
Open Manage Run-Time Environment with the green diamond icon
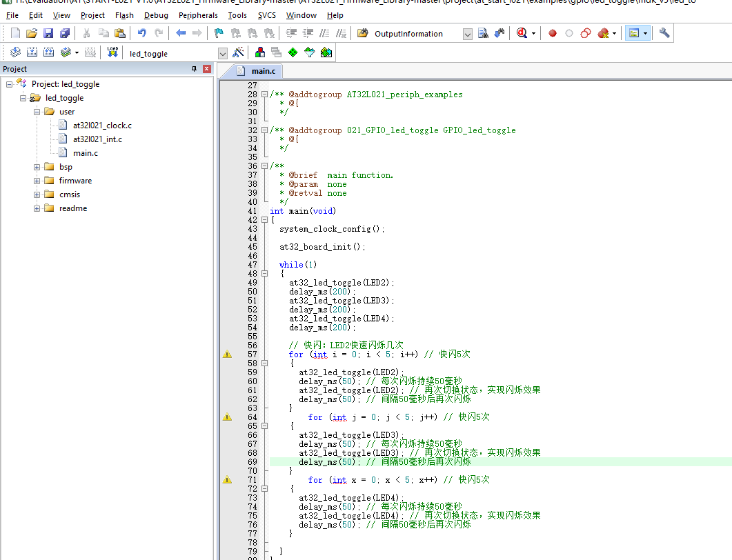pyautogui.click(x=293, y=52)
